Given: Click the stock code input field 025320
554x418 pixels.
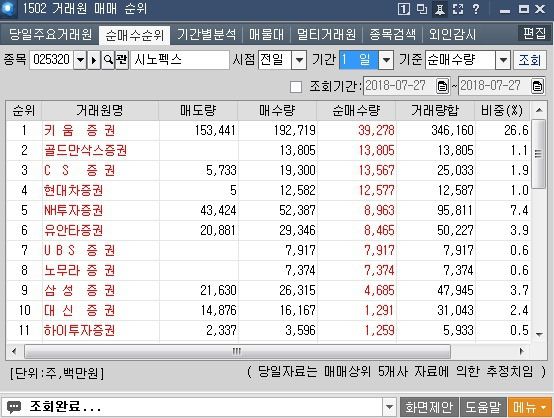Looking at the screenshot, I should [x=52, y=60].
